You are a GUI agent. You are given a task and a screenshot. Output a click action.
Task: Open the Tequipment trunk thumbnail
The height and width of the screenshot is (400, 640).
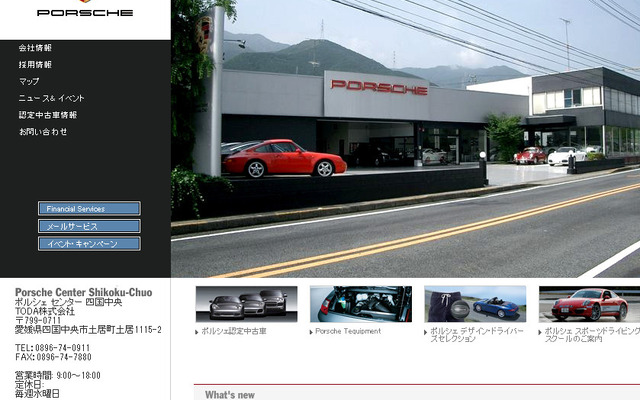361,304
